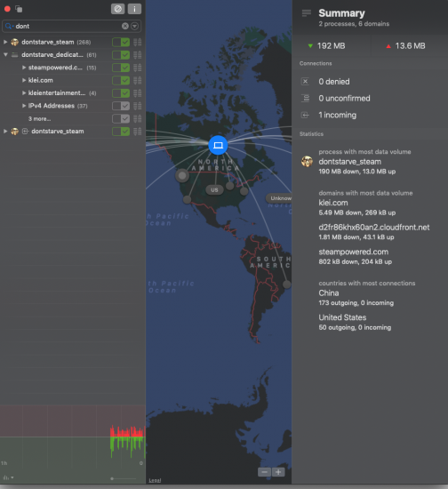The width and height of the screenshot is (448, 489).
Task: Show the '3 more...' hidden entries
Action: click(x=40, y=119)
